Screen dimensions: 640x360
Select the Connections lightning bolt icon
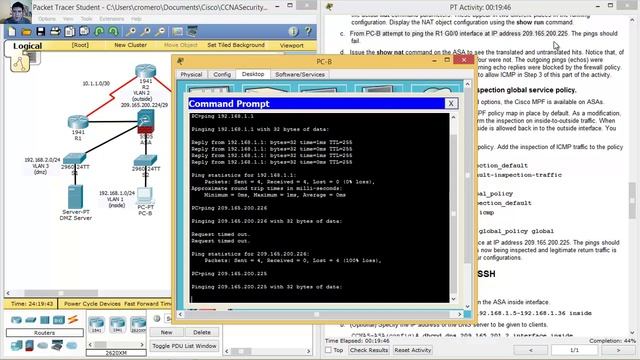(x=73, y=320)
